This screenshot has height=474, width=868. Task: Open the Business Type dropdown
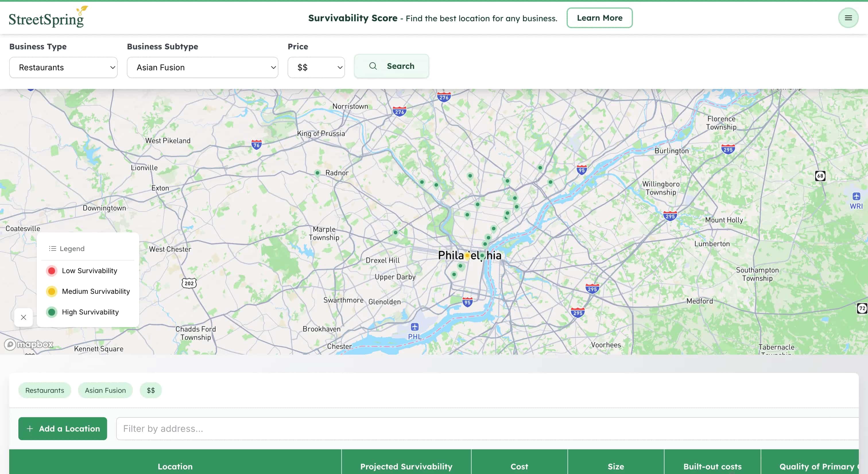tap(63, 67)
